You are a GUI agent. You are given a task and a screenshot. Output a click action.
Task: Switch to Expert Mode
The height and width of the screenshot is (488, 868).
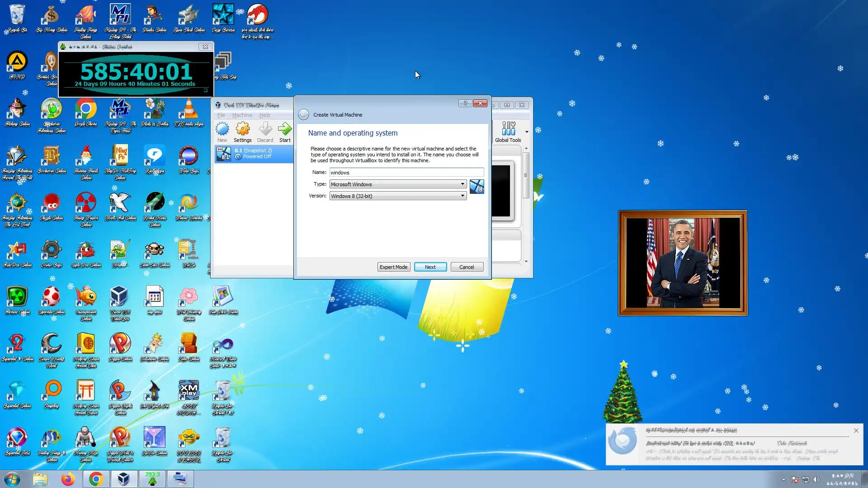tap(393, 267)
